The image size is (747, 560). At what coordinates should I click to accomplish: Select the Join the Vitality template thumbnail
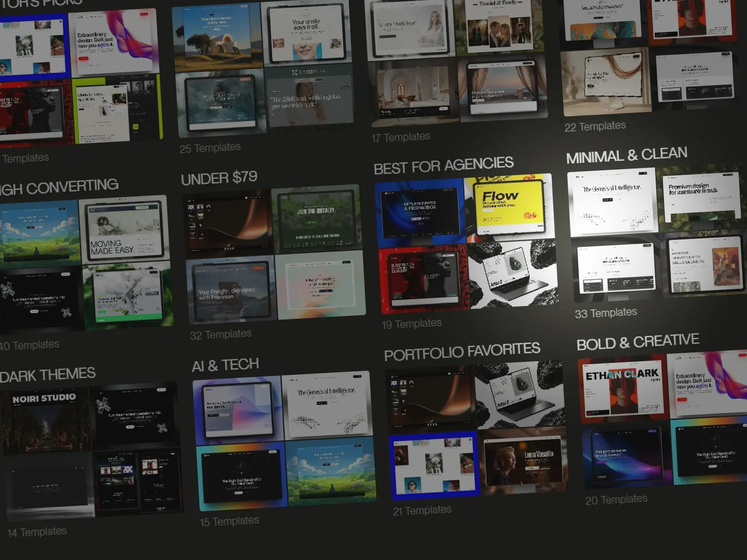316,220
